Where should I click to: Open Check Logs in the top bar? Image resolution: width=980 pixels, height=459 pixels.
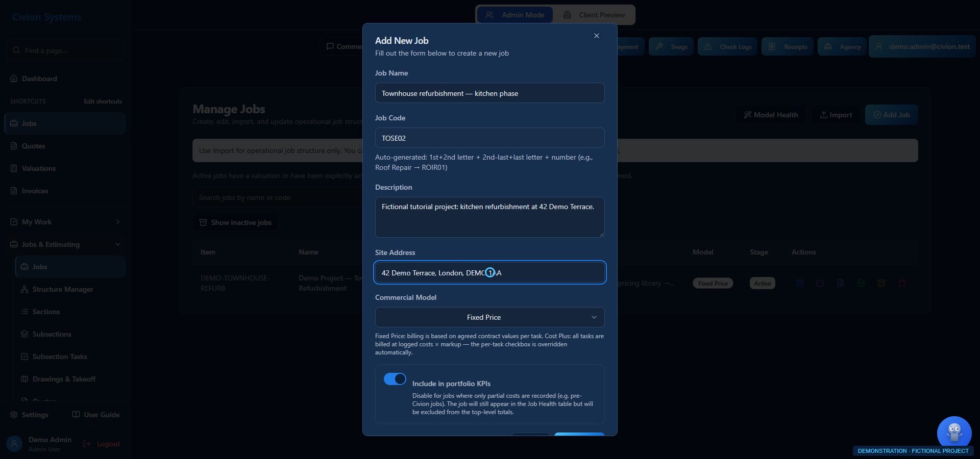pos(728,46)
